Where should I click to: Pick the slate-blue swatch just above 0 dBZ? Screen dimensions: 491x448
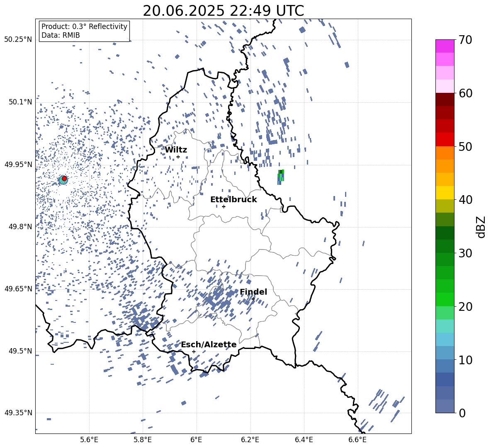(x=445, y=406)
